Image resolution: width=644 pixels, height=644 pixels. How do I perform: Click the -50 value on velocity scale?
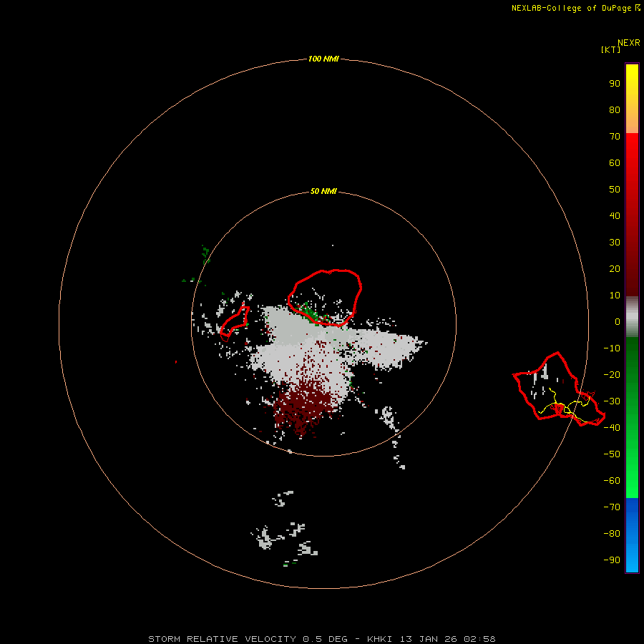612,454
